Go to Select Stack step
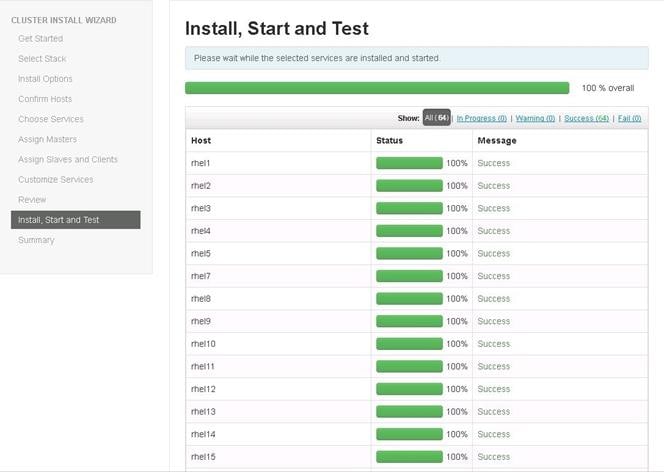This screenshot has width=664, height=472. click(42, 59)
